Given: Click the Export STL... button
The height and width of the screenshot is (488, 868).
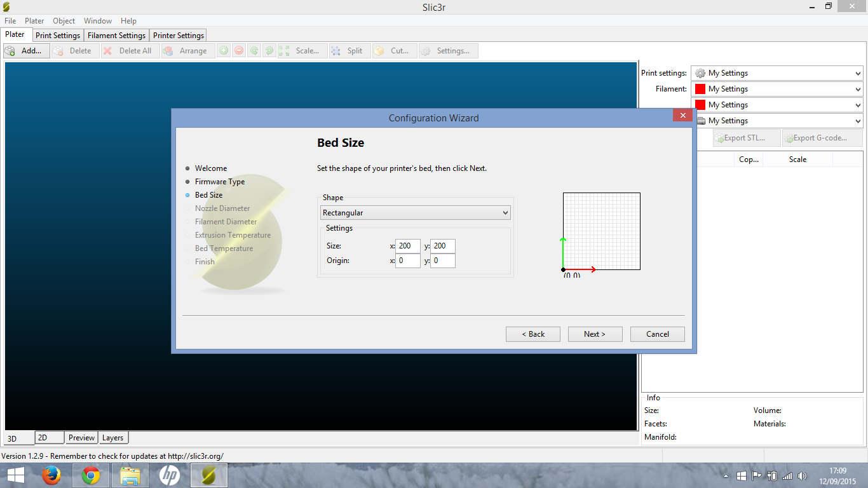Looking at the screenshot, I should coord(747,138).
